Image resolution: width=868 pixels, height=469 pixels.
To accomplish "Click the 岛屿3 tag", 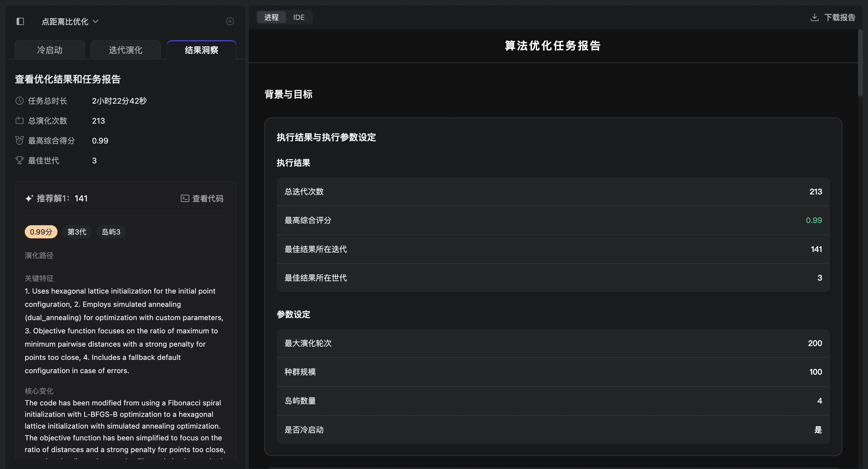I will tap(111, 232).
